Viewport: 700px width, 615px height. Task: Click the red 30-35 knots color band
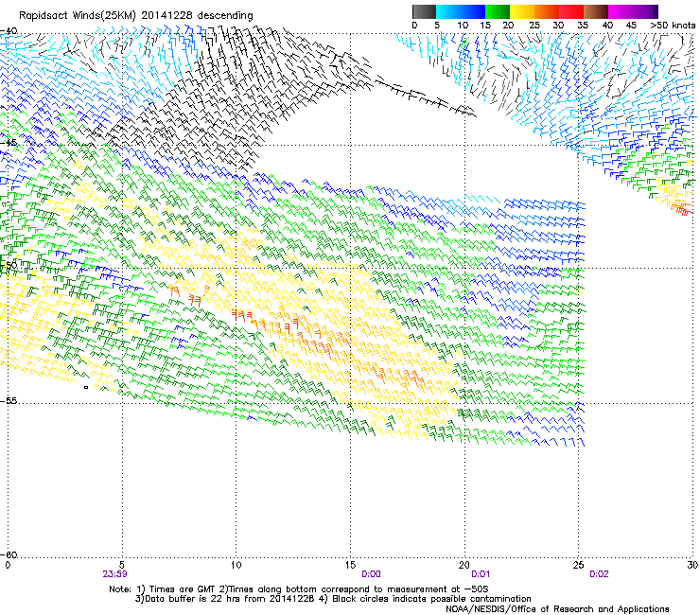pos(571,11)
